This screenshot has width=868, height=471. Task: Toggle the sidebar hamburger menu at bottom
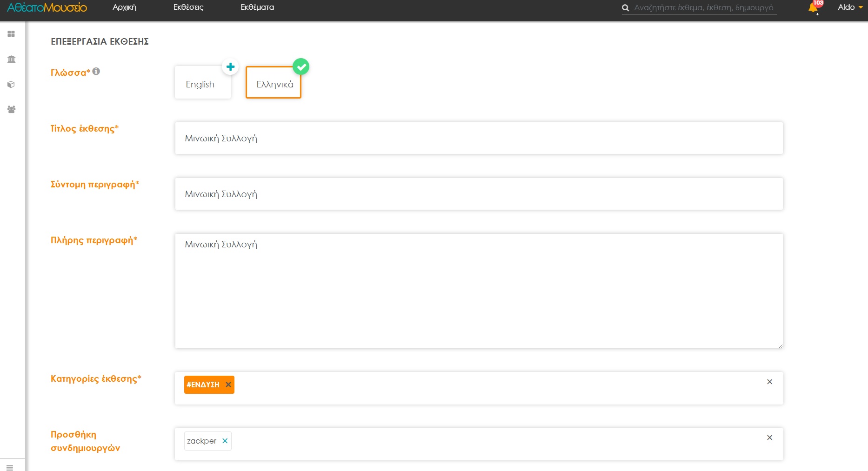pyautogui.click(x=10, y=467)
